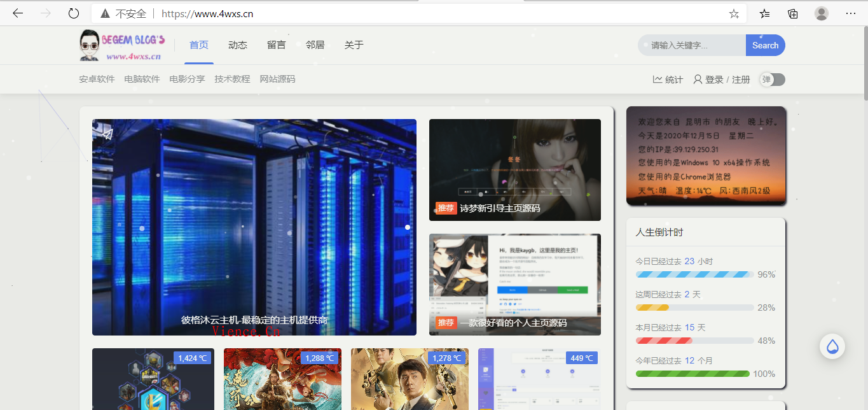Screen dimensions: 868x410
Task: Open the 诗梦新引导主页源码 featured thumbnail
Action: [514, 170]
